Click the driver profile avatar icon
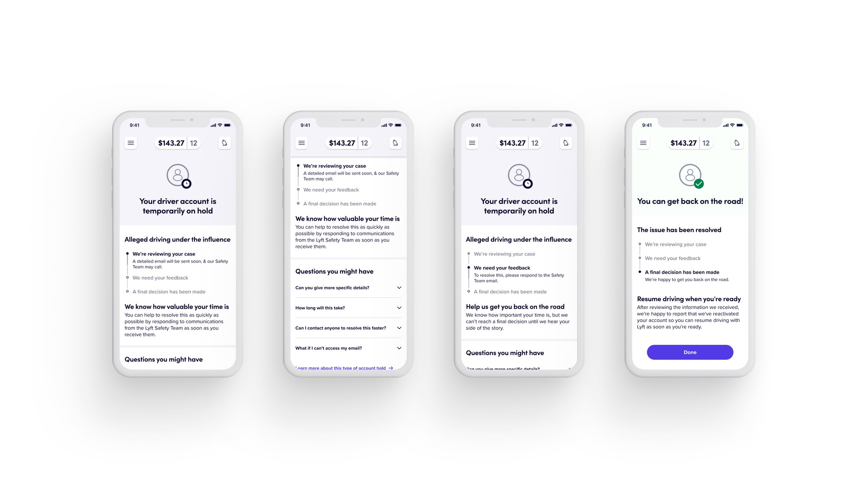The image size is (868, 488). click(x=177, y=175)
